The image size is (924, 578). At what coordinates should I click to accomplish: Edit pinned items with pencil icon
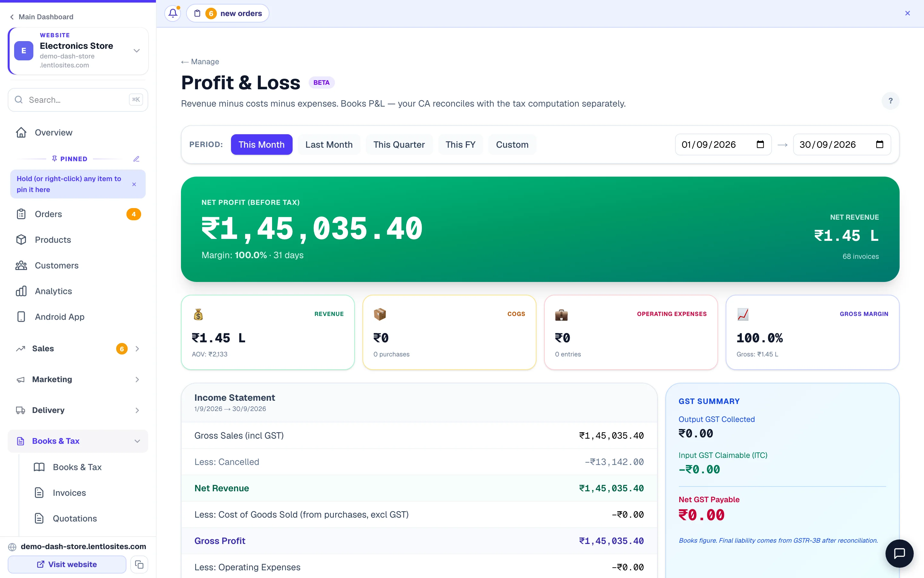tap(136, 159)
